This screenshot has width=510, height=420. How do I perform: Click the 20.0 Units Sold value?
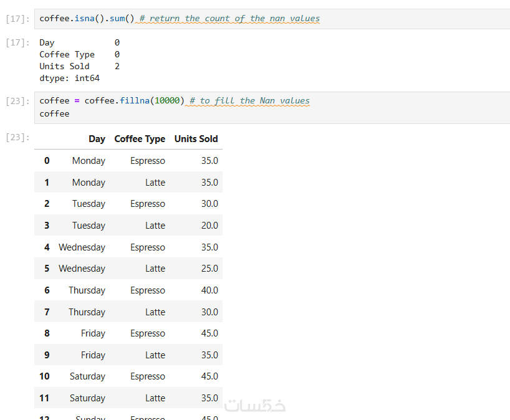pos(209,226)
